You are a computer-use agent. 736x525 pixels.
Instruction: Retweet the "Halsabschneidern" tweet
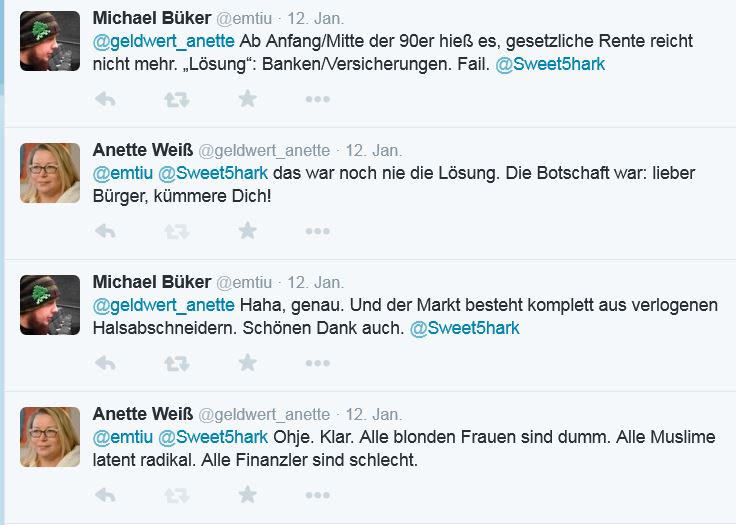click(176, 363)
